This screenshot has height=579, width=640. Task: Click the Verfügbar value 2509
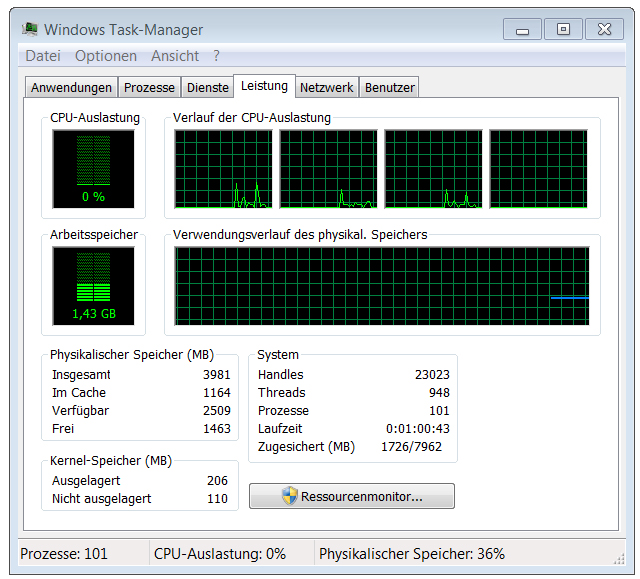click(217, 410)
